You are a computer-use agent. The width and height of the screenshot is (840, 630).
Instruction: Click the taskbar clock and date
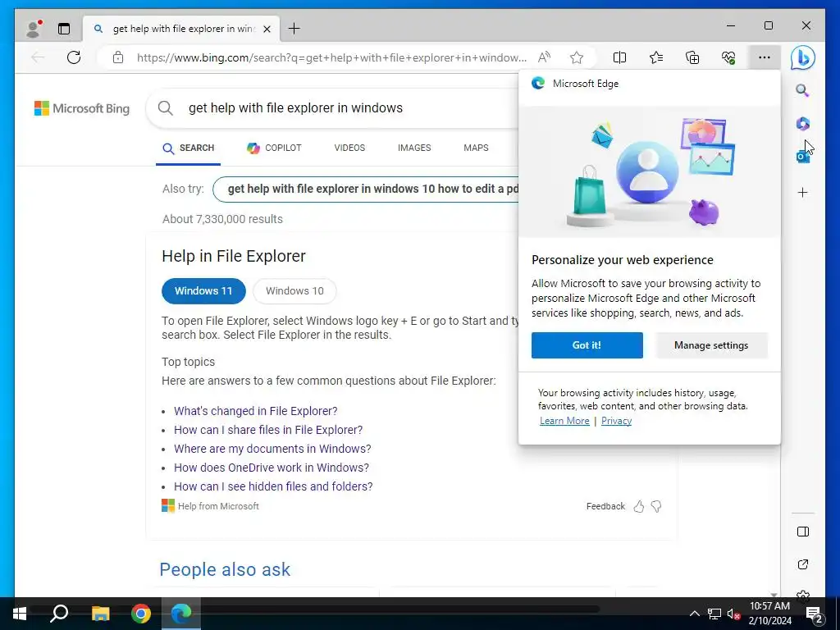point(769,614)
